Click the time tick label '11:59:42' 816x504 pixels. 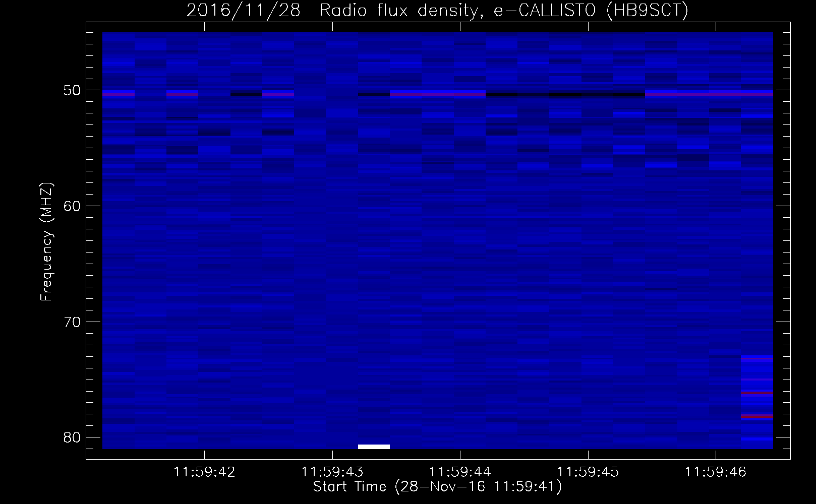(204, 472)
